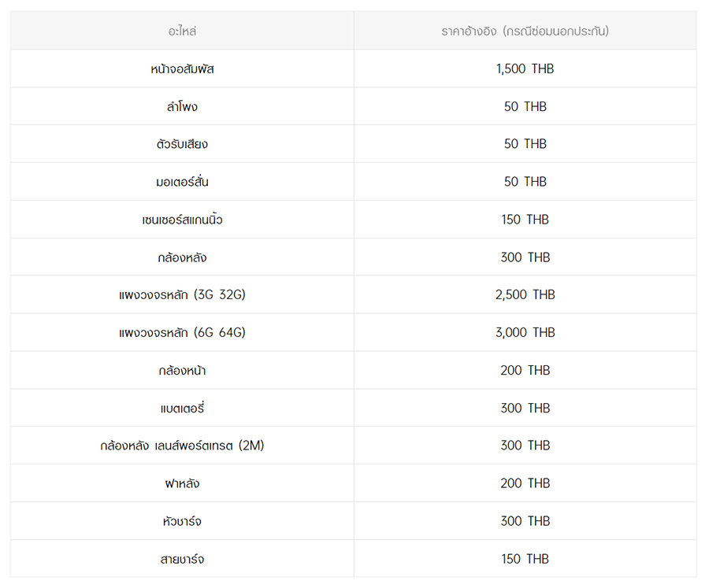Image resolution: width=709 pixels, height=588 pixels.
Task: Click the 150 THB fingerprint sensor price
Action: pos(525,220)
